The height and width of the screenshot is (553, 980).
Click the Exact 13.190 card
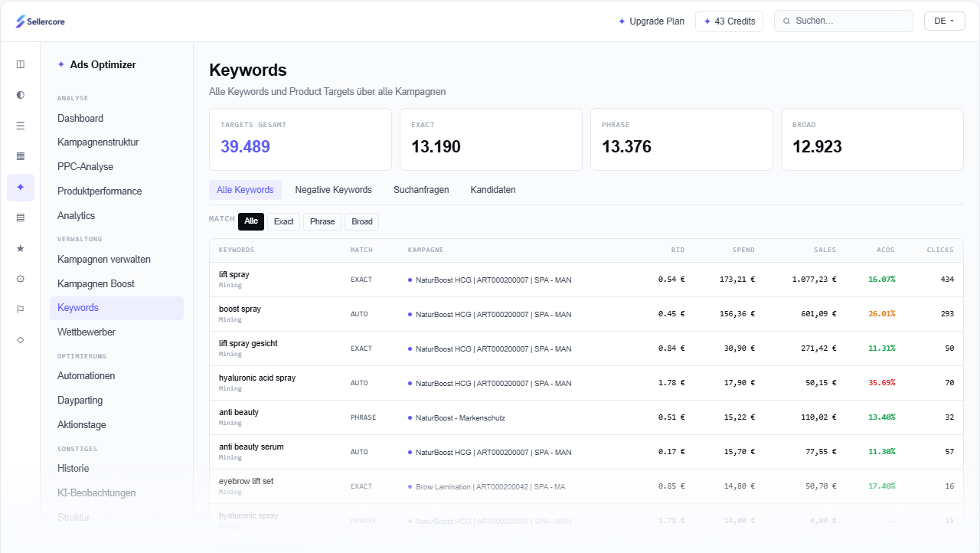[x=491, y=139]
